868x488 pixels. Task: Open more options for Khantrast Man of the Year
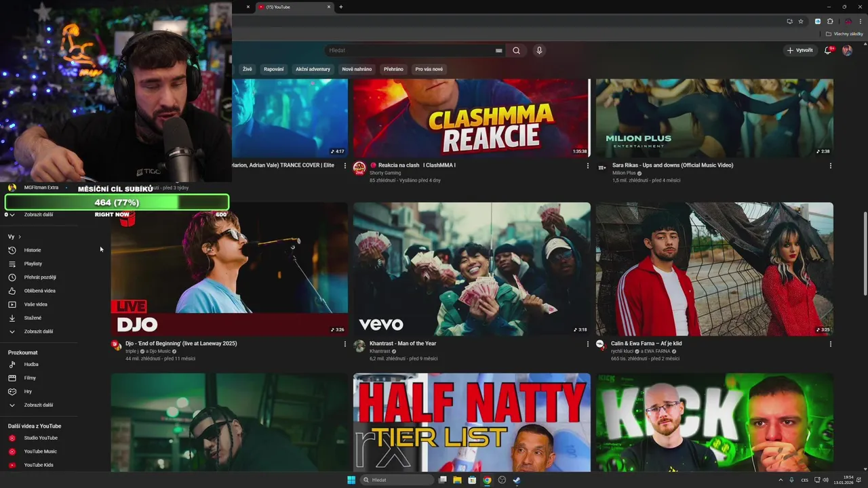(x=588, y=344)
